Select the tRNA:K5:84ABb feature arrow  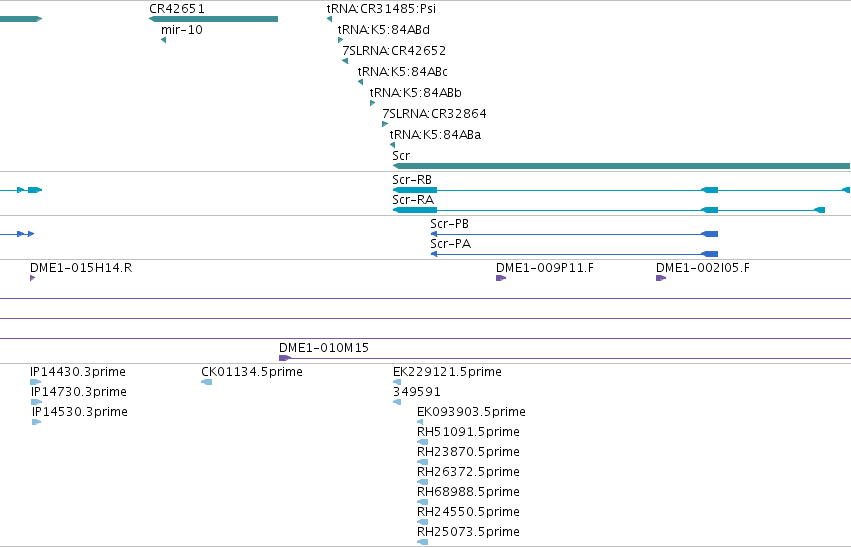372,103
